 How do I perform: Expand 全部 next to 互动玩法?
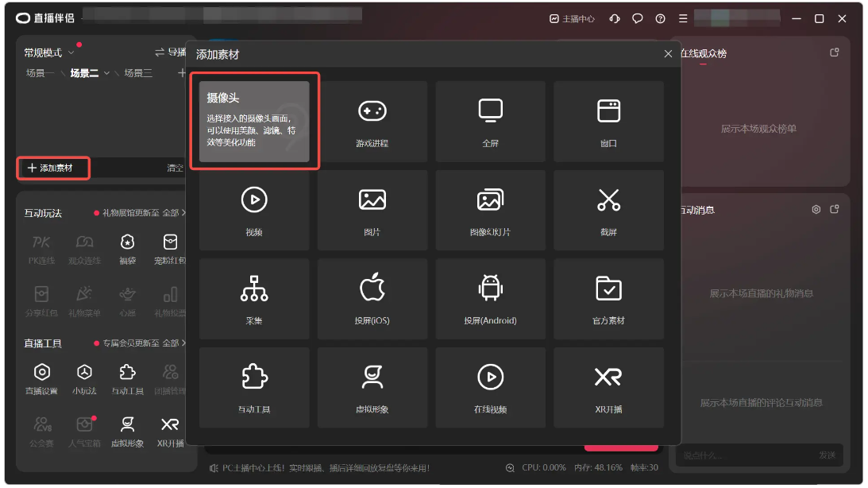coord(175,213)
